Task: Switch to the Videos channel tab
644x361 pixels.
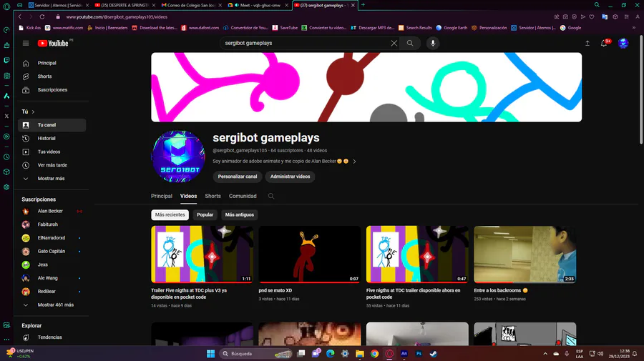Action: (188, 196)
